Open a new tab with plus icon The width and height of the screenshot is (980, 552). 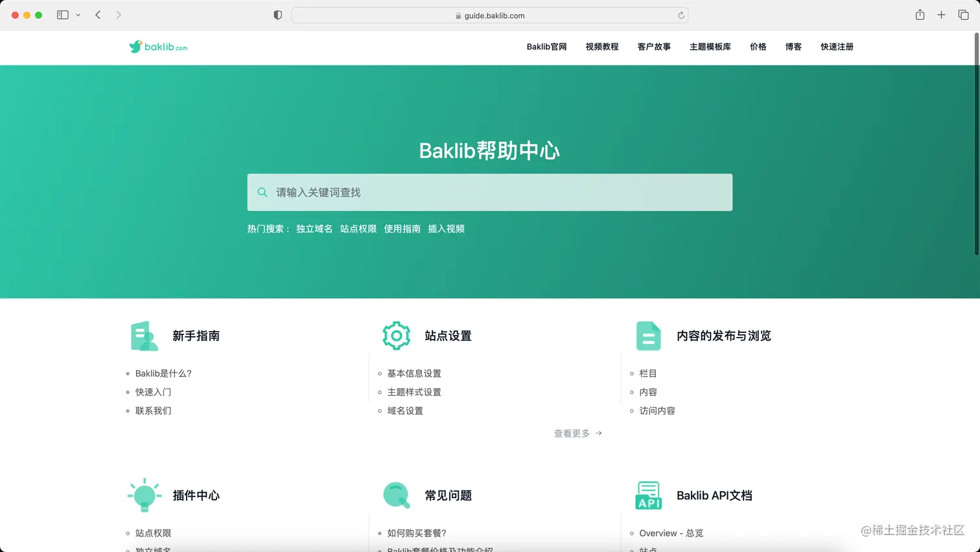(941, 15)
